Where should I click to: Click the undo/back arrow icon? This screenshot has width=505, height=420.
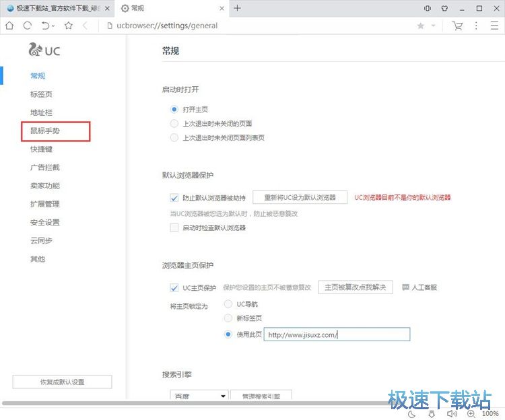click(45, 26)
